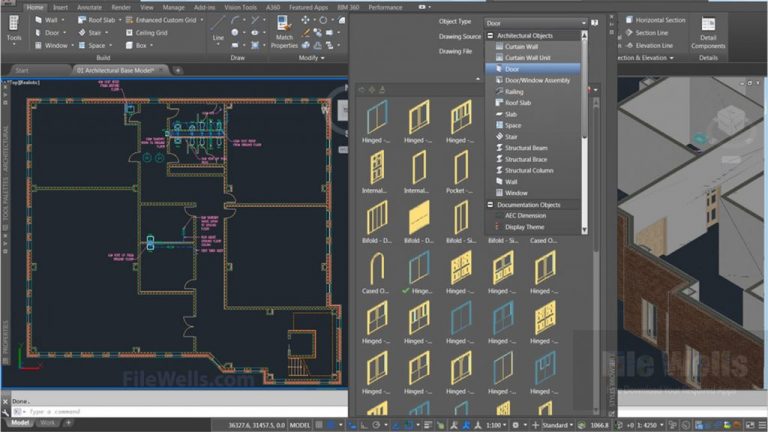
Task: Expand the Modify panel flyout
Action: click(x=312, y=58)
